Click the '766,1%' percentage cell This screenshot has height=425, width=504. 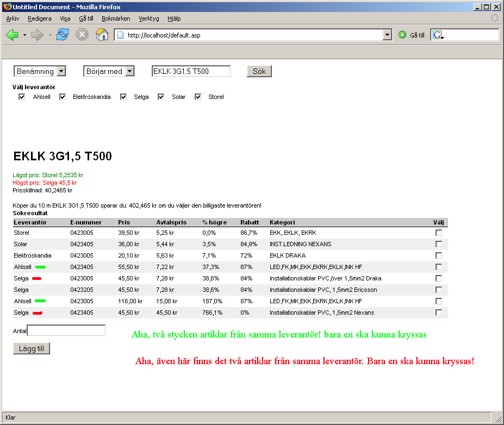click(x=213, y=312)
